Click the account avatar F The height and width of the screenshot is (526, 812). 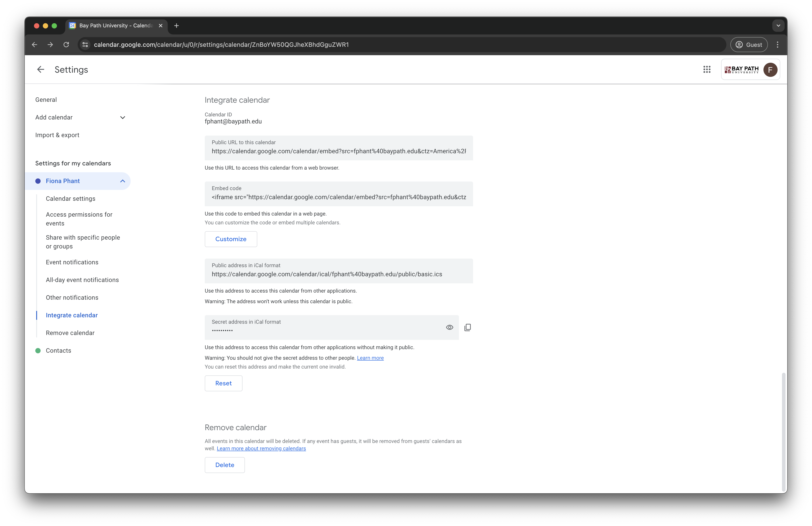point(770,70)
